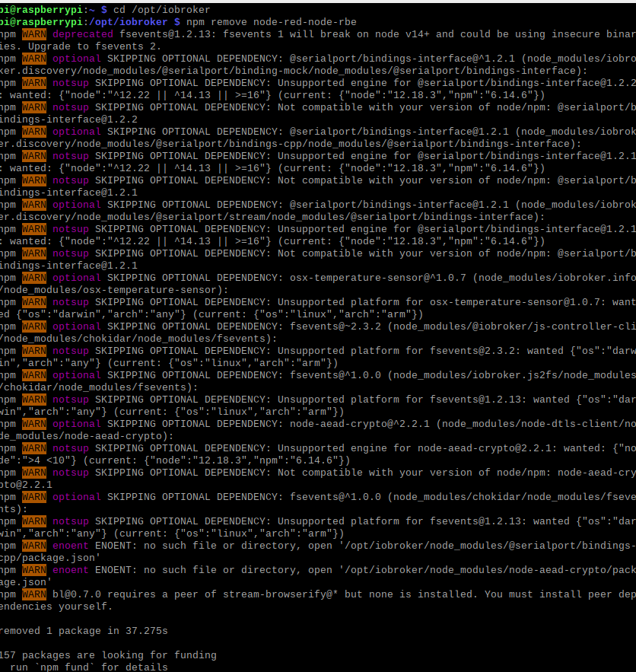Click the 'enoent' label on node-aead-crypto line
The height and width of the screenshot is (672, 636).
click(70, 570)
